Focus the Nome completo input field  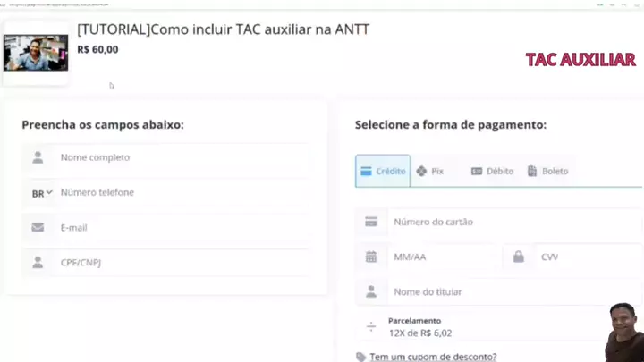pyautogui.click(x=179, y=157)
